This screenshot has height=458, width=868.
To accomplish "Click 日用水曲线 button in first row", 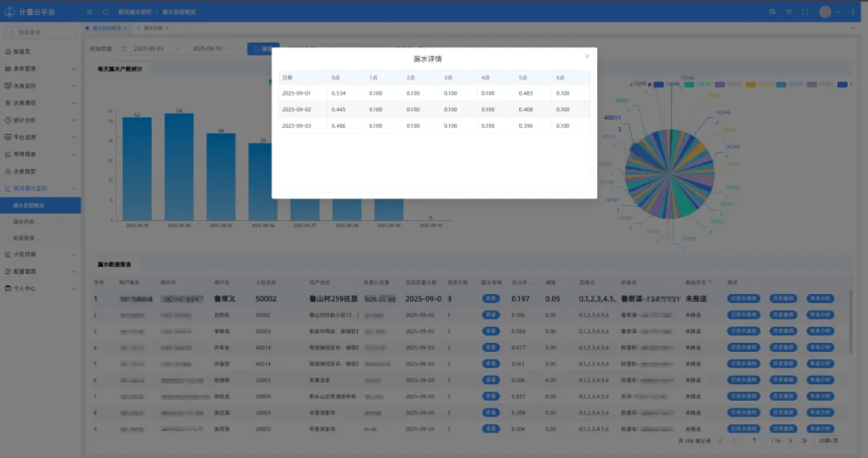I will coord(745,298).
